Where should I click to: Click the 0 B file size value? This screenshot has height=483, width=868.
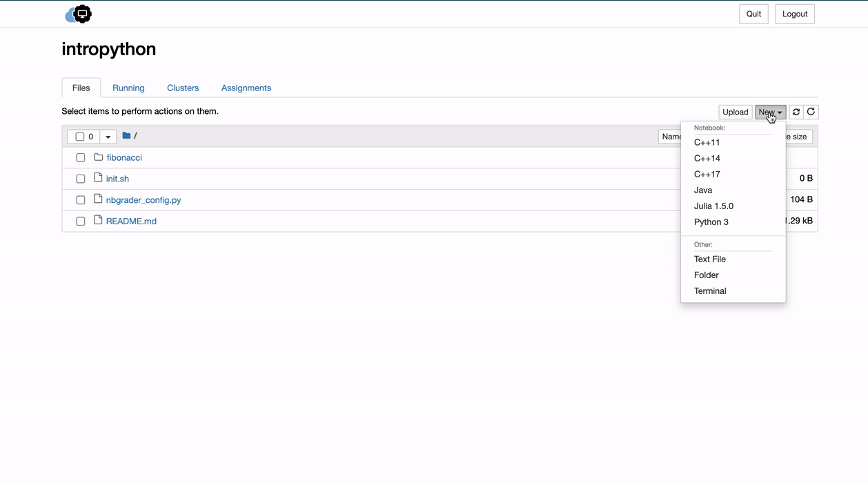(x=806, y=178)
